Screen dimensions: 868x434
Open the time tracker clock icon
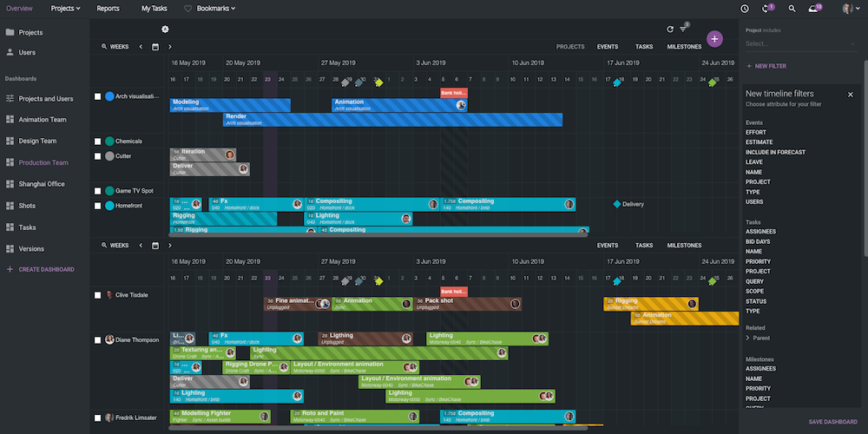pyautogui.click(x=745, y=9)
